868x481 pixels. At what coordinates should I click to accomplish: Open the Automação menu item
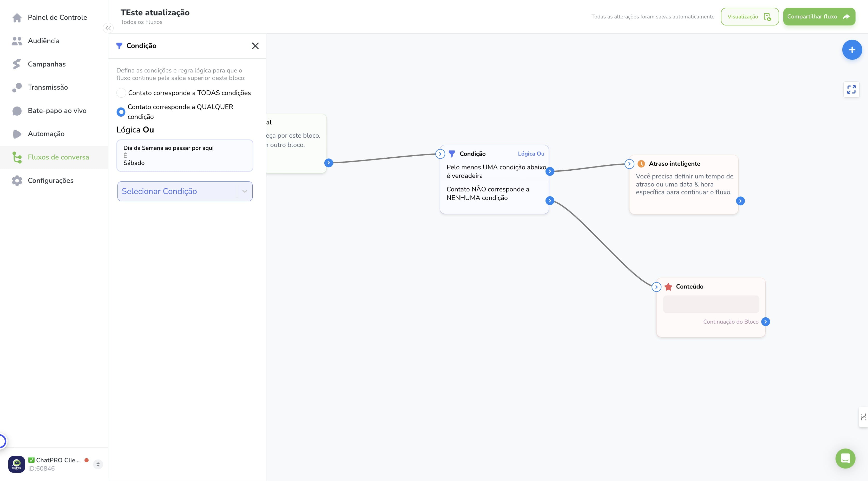46,134
